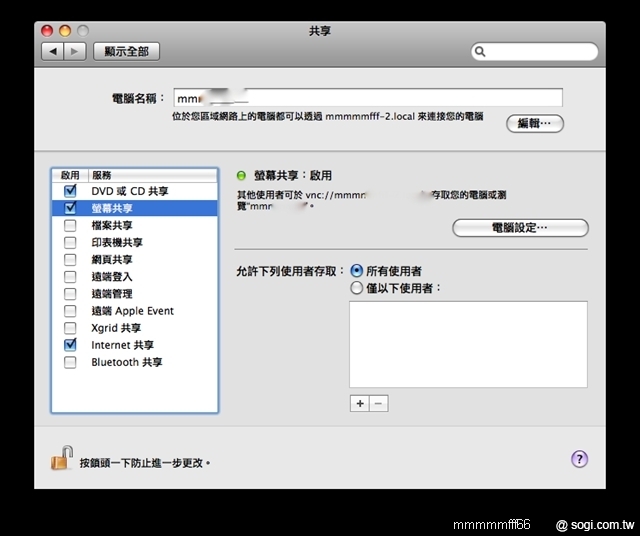This screenshot has height=536, width=640.
Task: Click the minus button to remove user
Action: [x=378, y=403]
